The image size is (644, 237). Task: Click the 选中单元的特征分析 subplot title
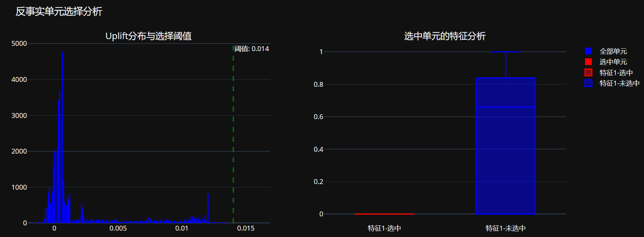(445, 36)
